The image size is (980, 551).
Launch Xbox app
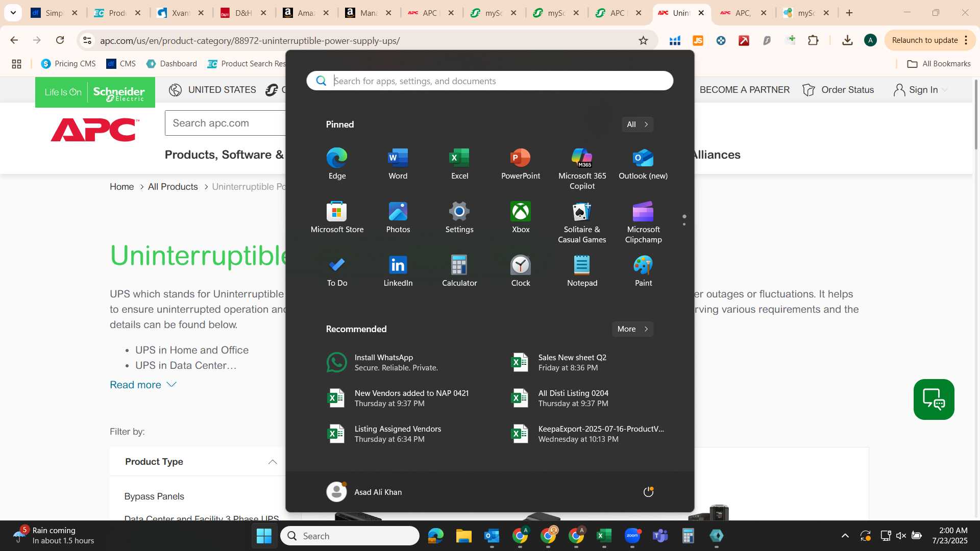coord(521,218)
